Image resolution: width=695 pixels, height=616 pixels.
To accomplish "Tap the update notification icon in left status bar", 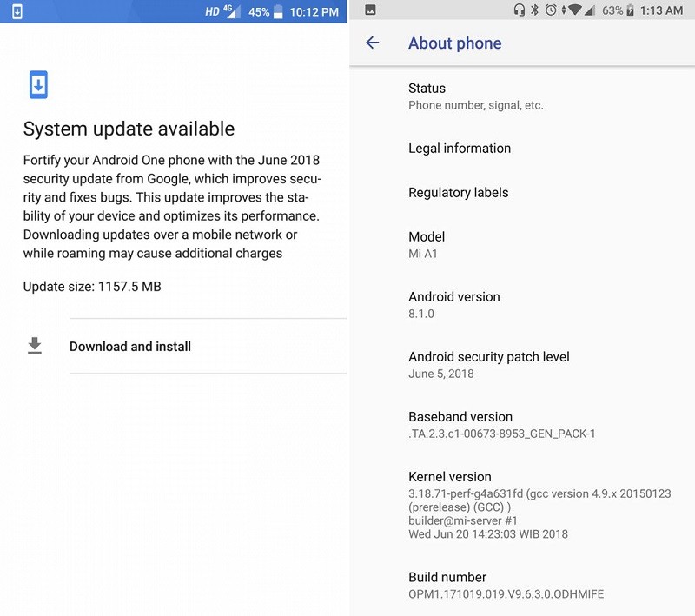I will [17, 11].
